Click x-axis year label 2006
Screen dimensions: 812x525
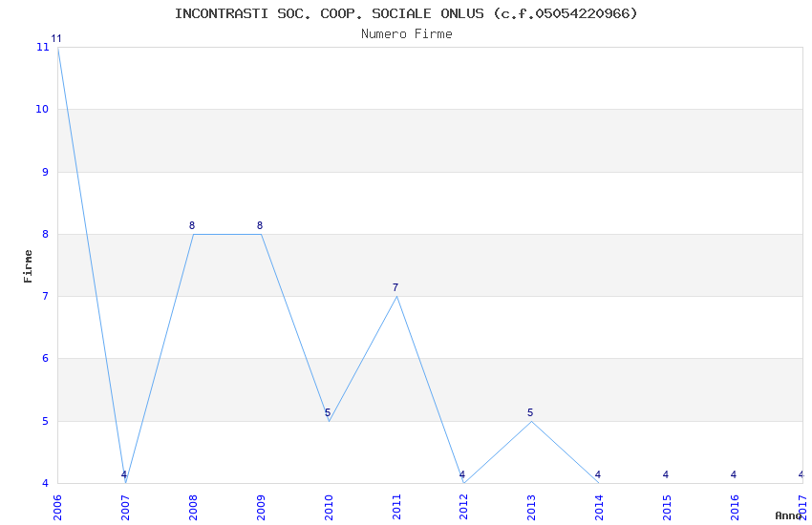pyautogui.click(x=57, y=507)
